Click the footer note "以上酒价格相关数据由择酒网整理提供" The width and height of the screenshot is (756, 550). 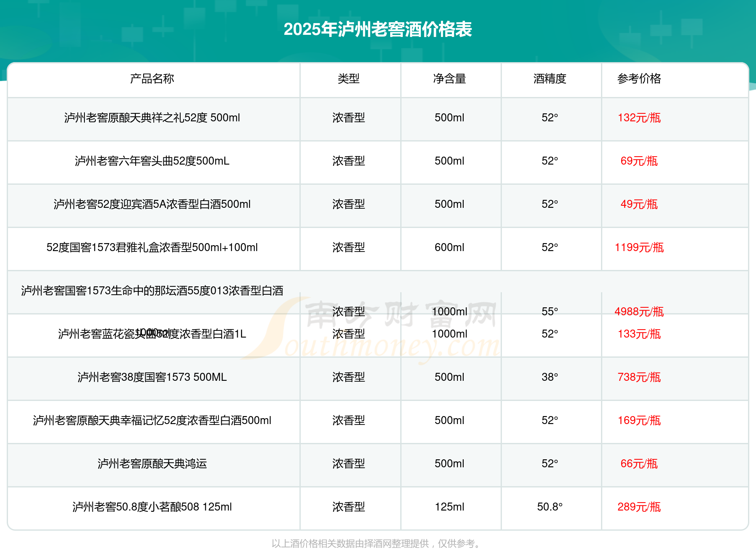[351, 544]
